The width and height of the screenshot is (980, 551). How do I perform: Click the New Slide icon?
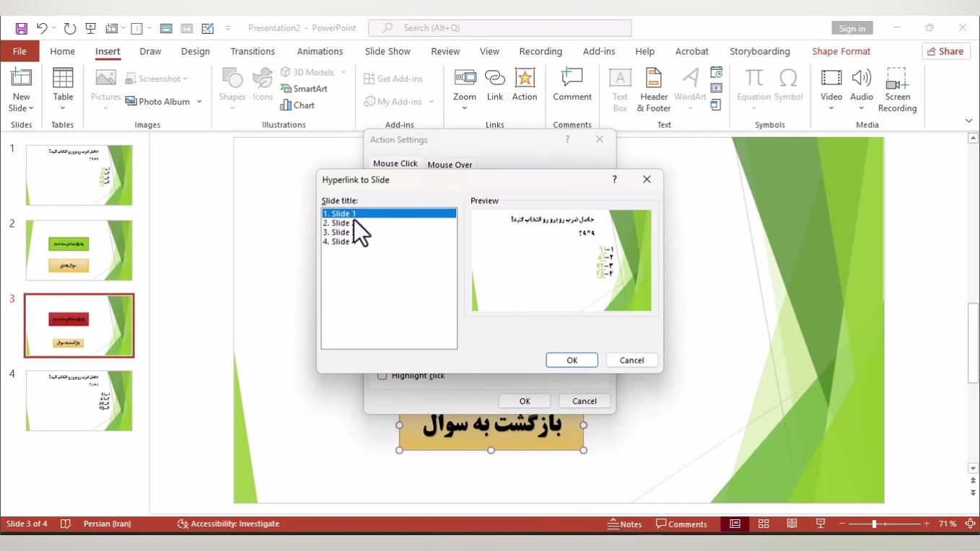click(21, 79)
